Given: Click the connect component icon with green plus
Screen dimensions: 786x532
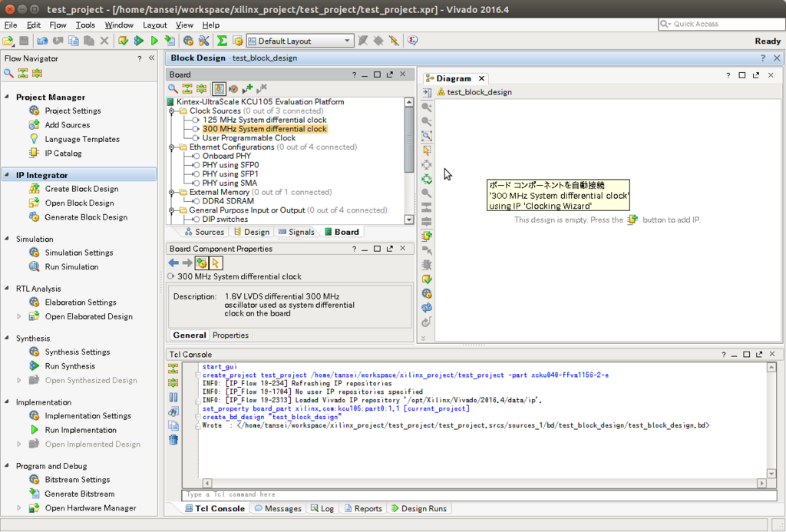Looking at the screenshot, I should (x=247, y=89).
